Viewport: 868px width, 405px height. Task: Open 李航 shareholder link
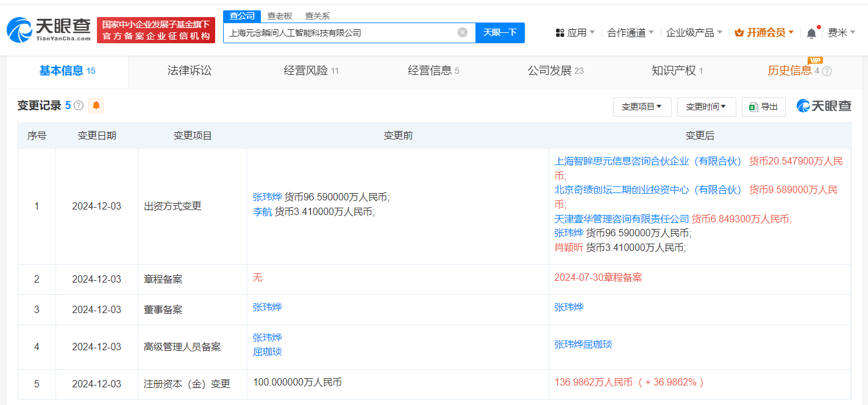pyautogui.click(x=263, y=211)
